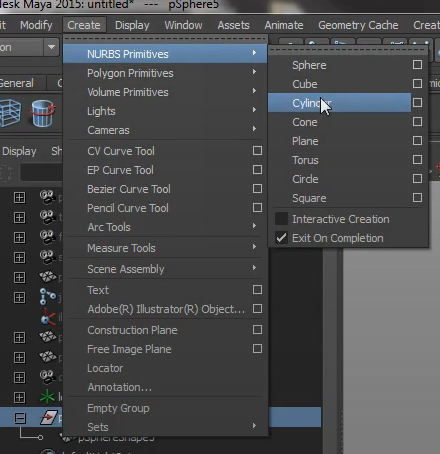
Task: Open Circle options box
Action: click(417, 179)
